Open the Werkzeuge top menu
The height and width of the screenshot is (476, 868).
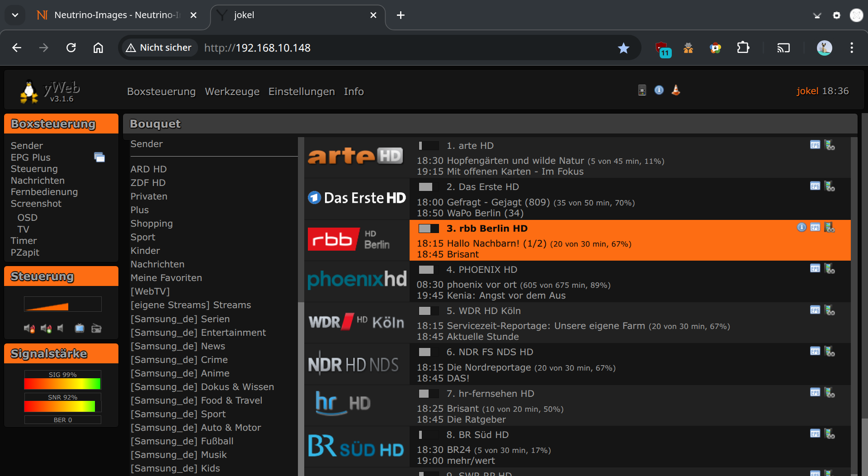tap(232, 91)
